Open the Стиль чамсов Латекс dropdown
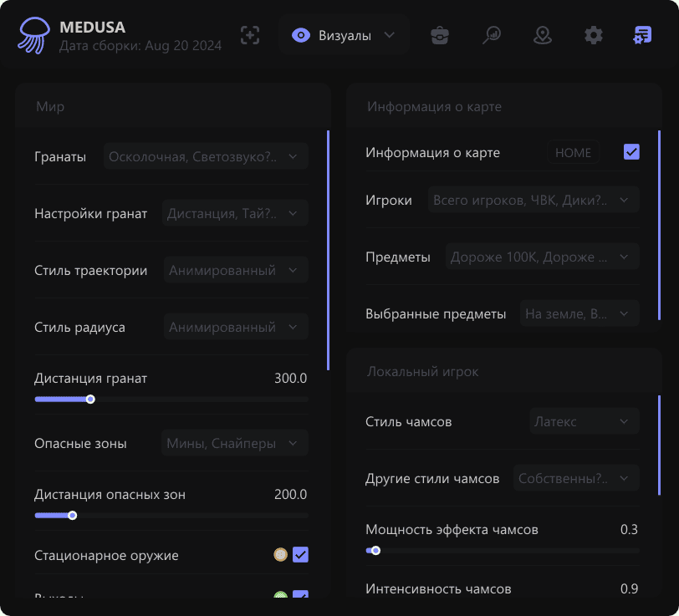This screenshot has width=679, height=616. (584, 422)
